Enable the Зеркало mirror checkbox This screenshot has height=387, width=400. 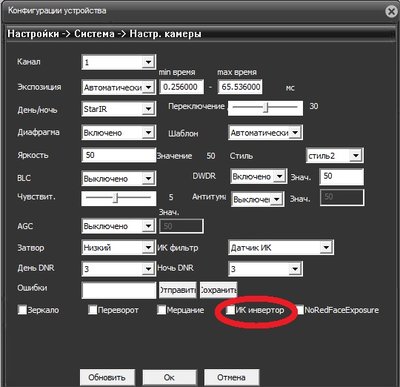(22, 310)
